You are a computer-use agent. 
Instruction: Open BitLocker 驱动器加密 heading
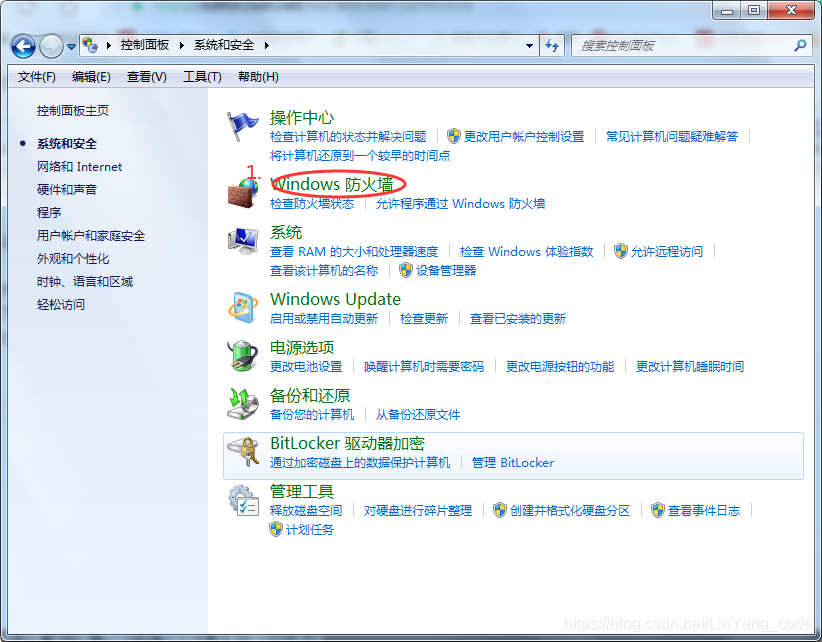pyautogui.click(x=348, y=443)
